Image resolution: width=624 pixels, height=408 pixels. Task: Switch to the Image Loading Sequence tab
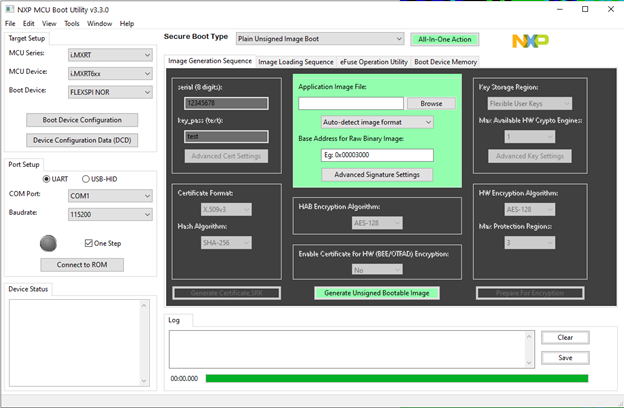296,62
